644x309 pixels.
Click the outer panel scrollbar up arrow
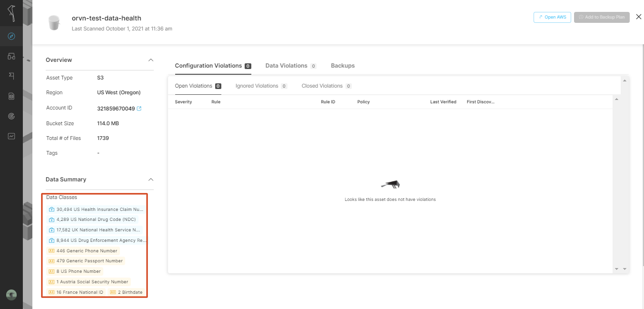[624, 80]
